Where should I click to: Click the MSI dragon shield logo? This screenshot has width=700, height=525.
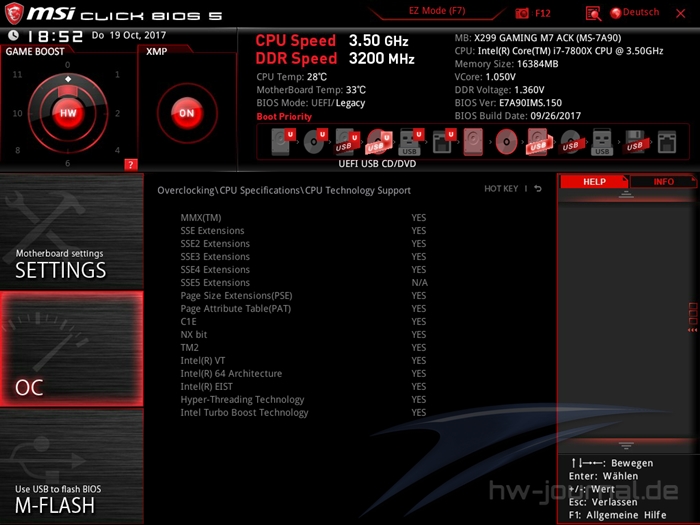click(x=13, y=13)
